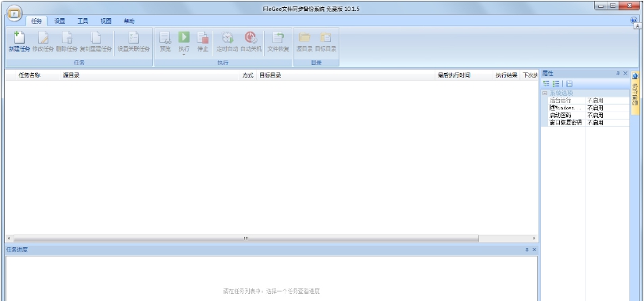Click the task list scroll right arrow
Viewport: 644px width, 301px height.
click(x=534, y=238)
